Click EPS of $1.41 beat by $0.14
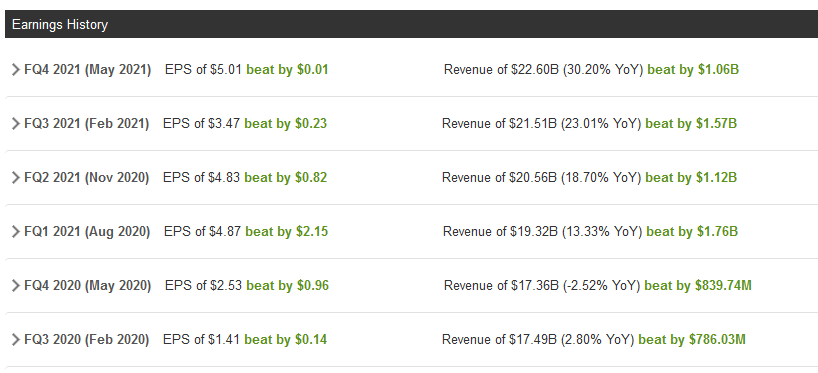The height and width of the screenshot is (373, 818). [245, 340]
